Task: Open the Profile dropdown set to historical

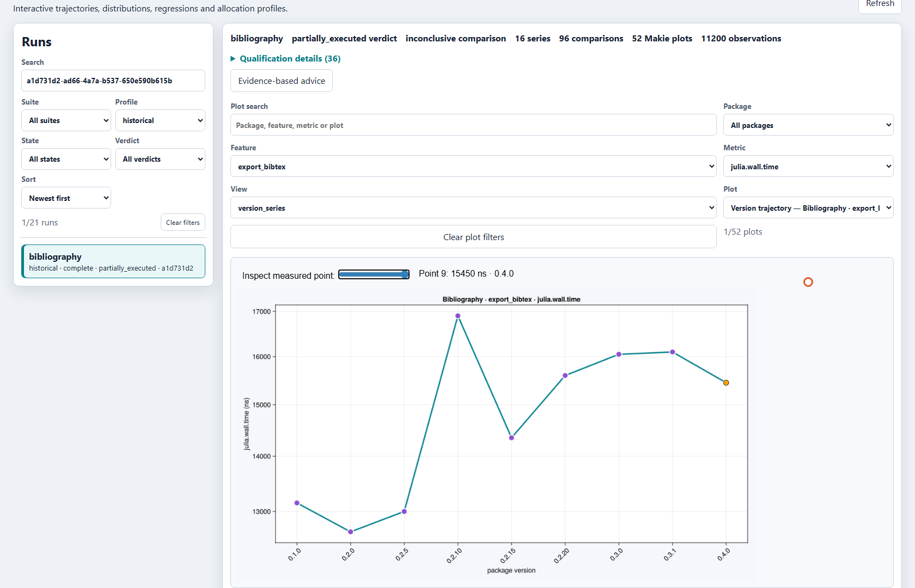Action: tap(160, 120)
